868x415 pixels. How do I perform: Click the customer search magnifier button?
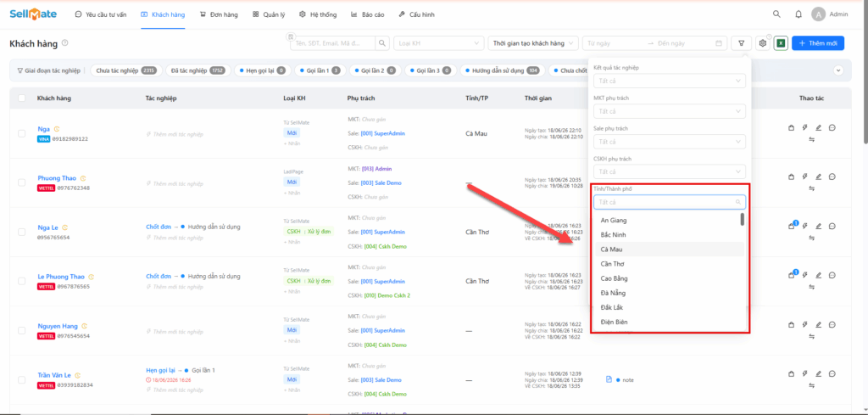382,43
